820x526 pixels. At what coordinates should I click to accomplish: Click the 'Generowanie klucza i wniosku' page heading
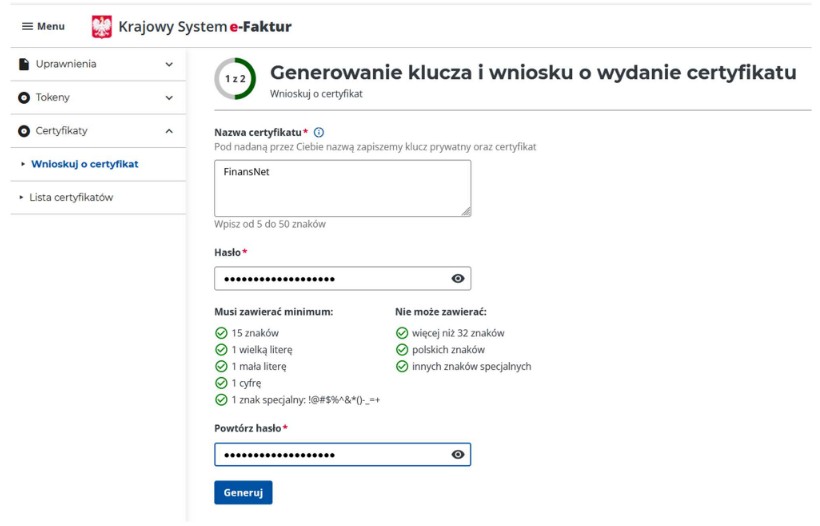point(533,72)
